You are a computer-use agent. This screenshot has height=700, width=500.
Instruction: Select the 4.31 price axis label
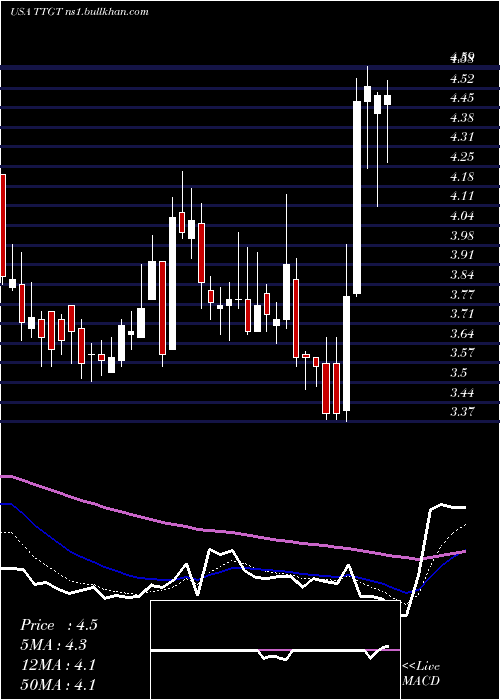[x=462, y=138]
